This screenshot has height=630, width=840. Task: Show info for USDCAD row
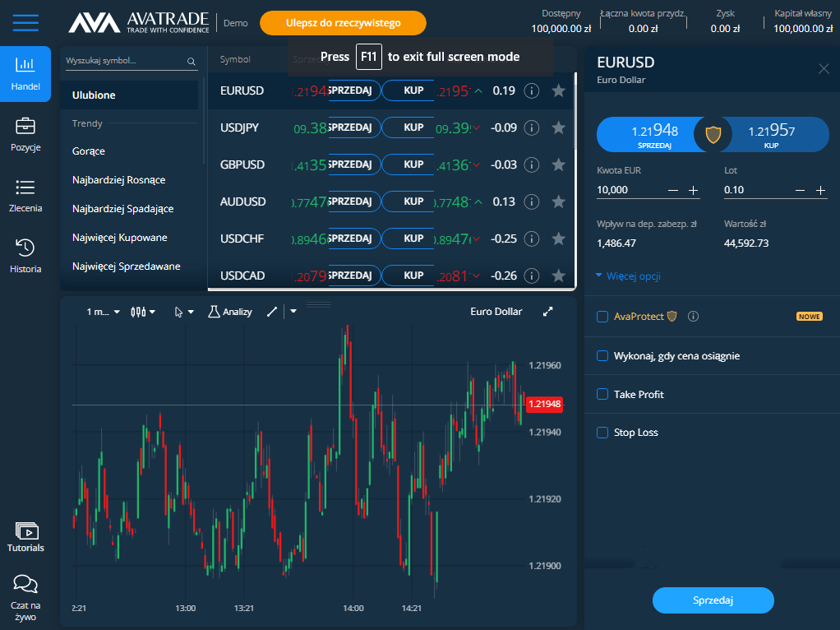pos(531,276)
